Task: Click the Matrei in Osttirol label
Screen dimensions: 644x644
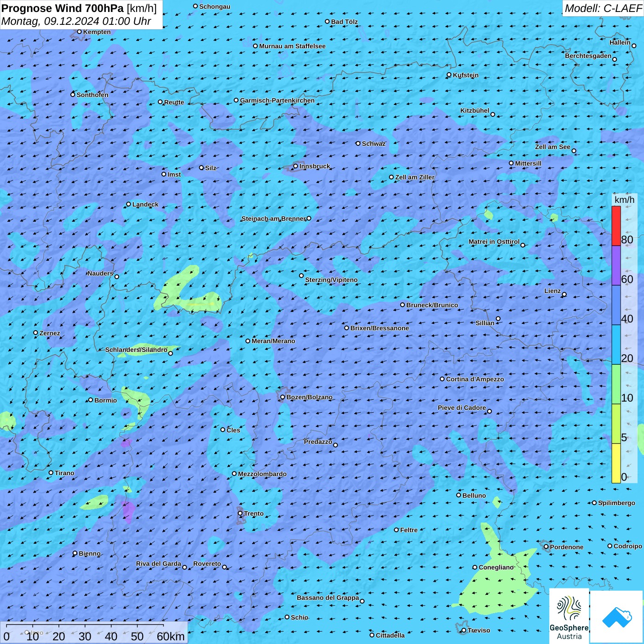Action: tap(494, 241)
